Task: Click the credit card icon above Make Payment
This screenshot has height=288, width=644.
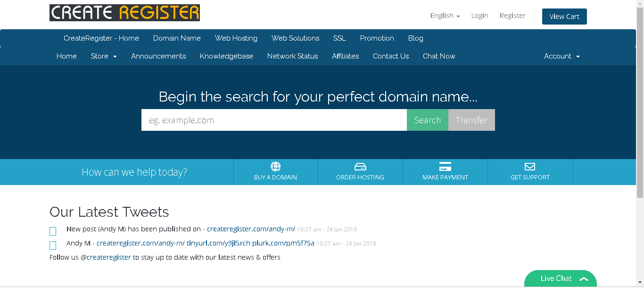Action: tap(445, 167)
